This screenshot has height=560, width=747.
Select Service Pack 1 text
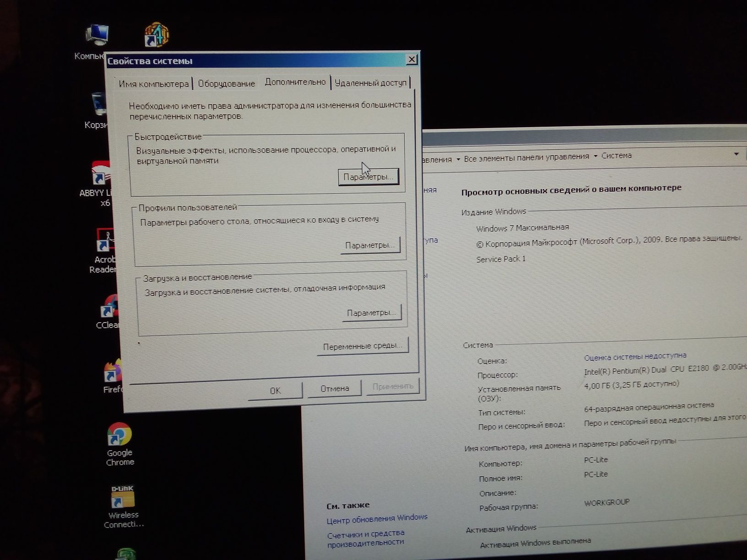(x=501, y=259)
